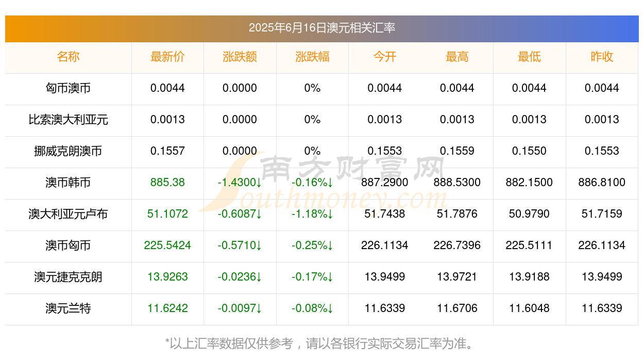The image size is (644, 360).
Task: Click high value 13.9721
Action: pyautogui.click(x=457, y=277)
